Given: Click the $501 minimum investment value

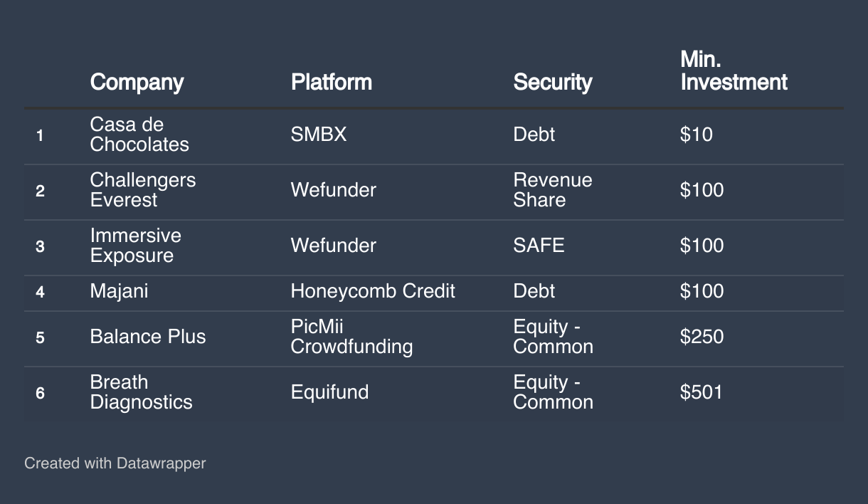Looking at the screenshot, I should 701,392.
